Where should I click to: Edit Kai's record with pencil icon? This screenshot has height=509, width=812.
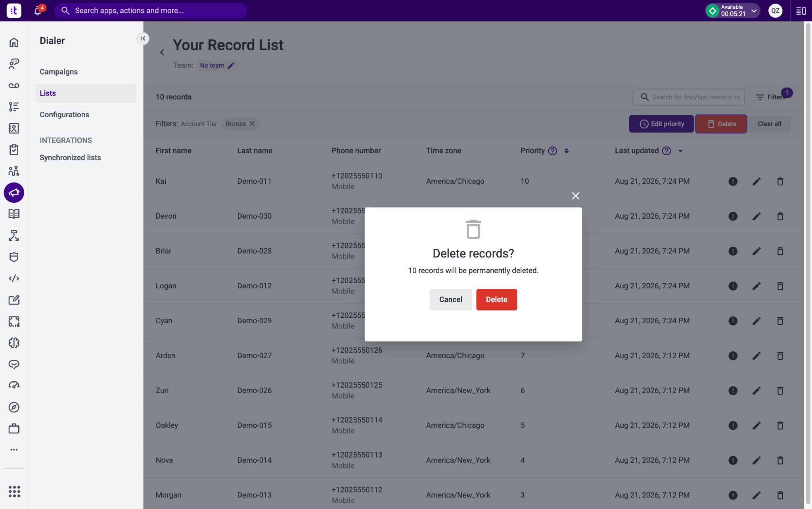point(756,181)
